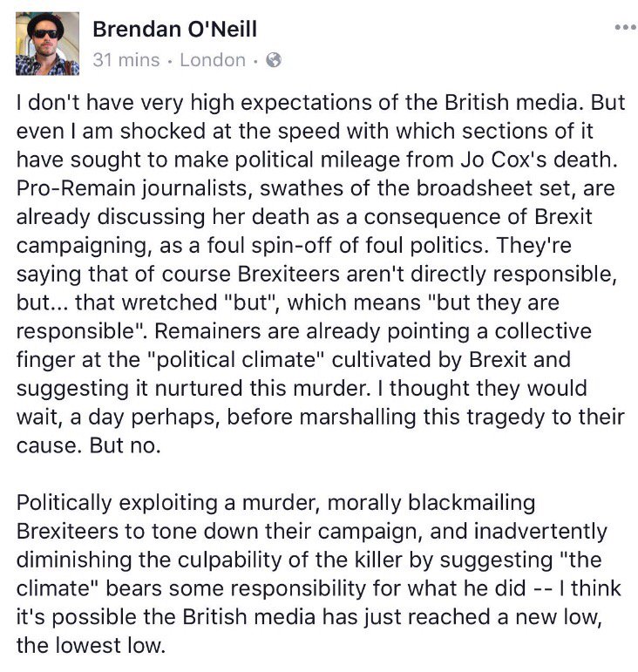Click the phrase "morally blackmailing"

431,503
